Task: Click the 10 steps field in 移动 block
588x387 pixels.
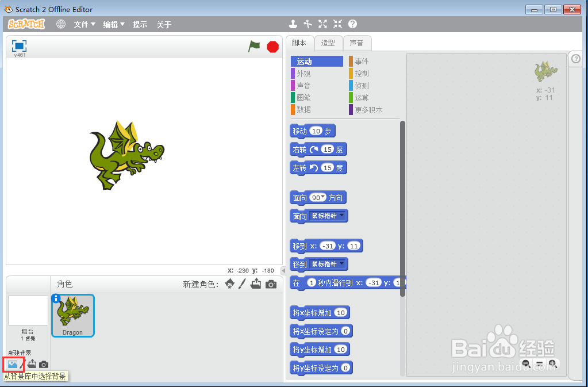Action: [x=316, y=131]
